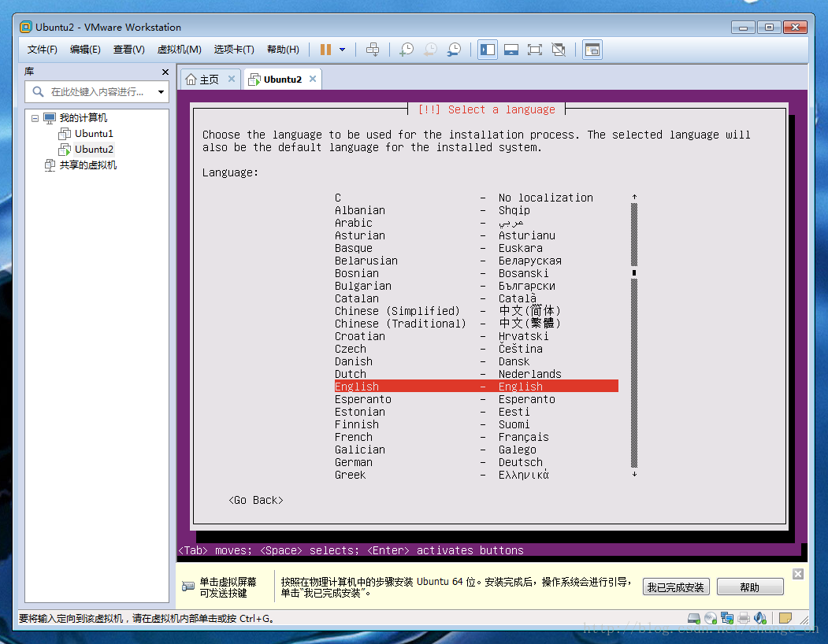Image resolution: width=828 pixels, height=644 pixels.
Task: Click the language list scroll down arrow
Action: (634, 474)
